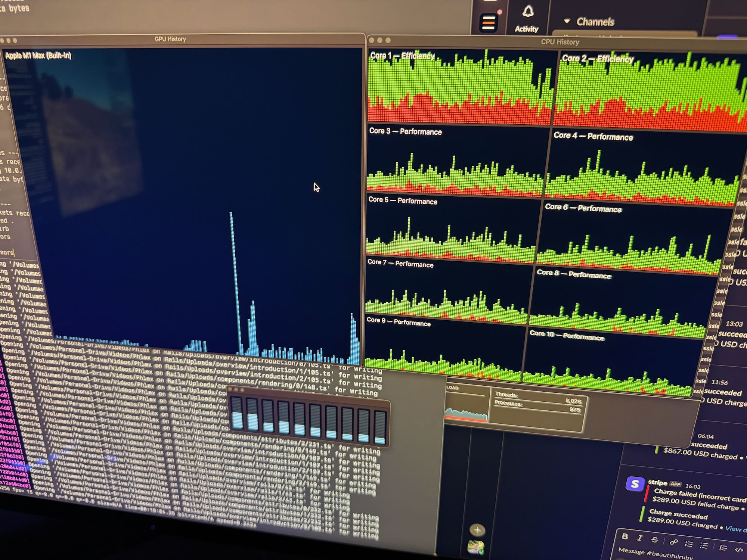Start a bulleted list in the composer

pos(704,545)
